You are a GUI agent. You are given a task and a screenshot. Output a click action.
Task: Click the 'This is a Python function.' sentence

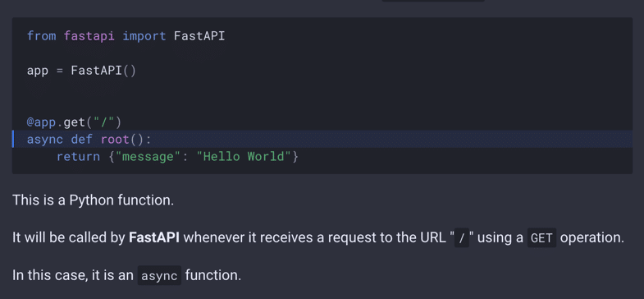tap(94, 200)
